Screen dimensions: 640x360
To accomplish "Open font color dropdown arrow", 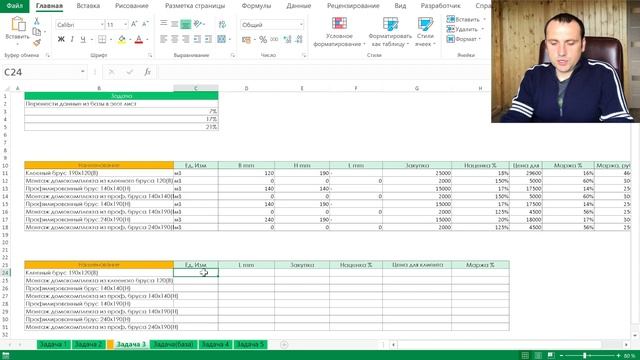I will pos(147,40).
